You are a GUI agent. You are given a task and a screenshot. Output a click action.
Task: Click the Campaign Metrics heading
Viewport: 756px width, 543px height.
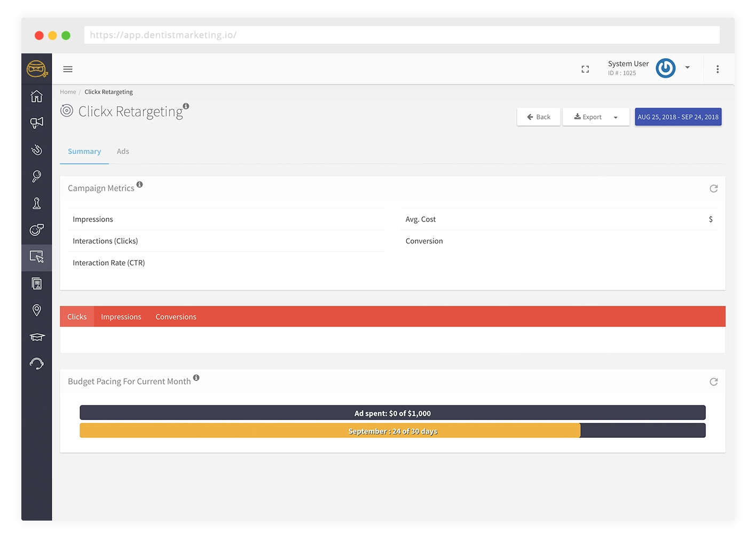[101, 188]
